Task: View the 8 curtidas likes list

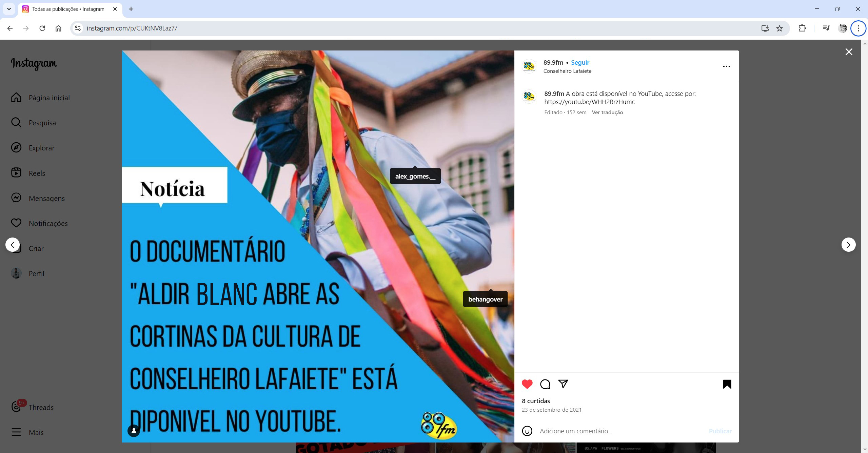Action: click(536, 401)
